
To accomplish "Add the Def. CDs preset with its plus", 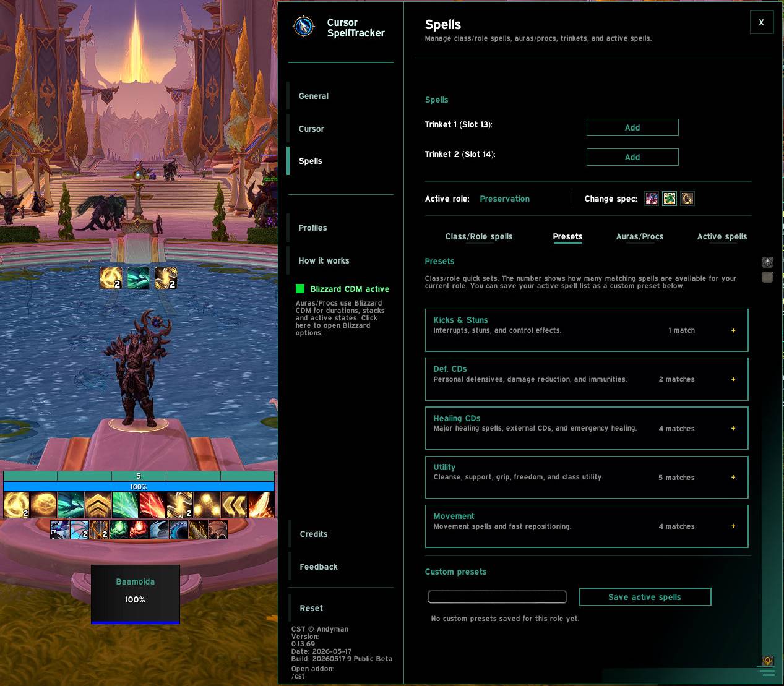I will (733, 379).
